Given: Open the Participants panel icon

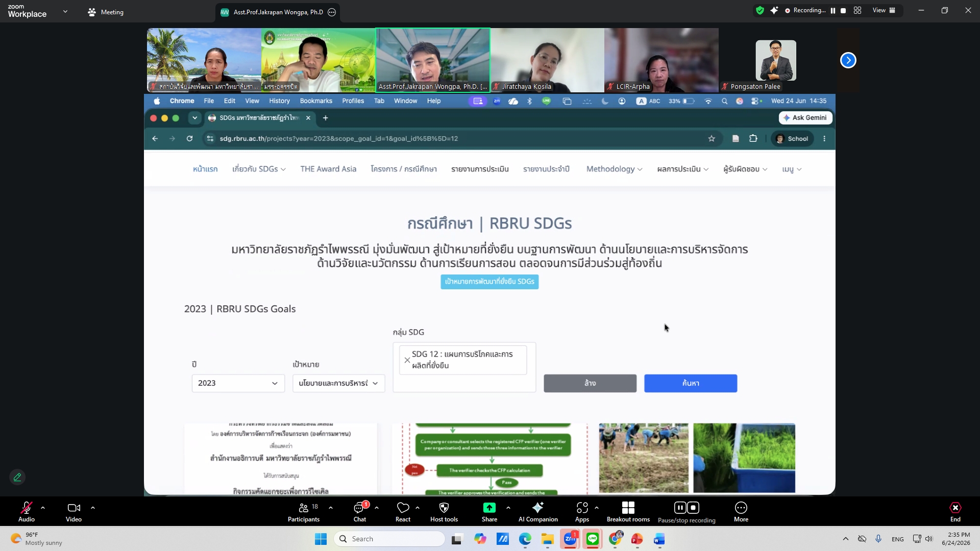Looking at the screenshot, I should [x=304, y=508].
